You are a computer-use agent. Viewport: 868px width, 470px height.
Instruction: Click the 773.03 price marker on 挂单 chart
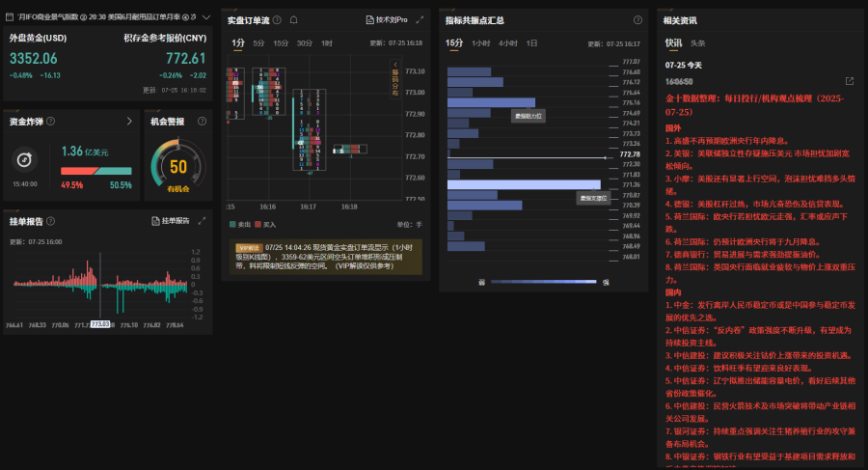100,324
